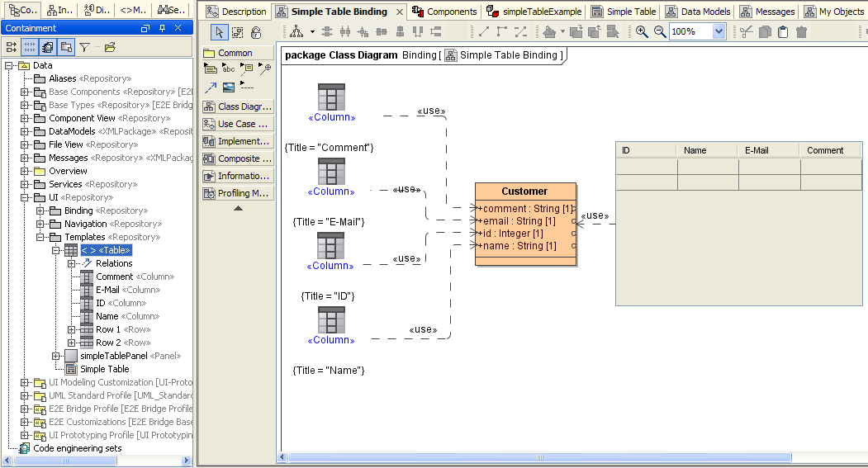Click the Delete trash can icon
868x468 pixels.
pyautogui.click(x=801, y=32)
